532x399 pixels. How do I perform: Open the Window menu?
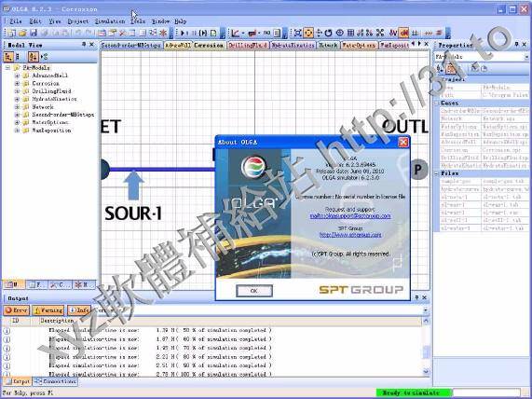[x=160, y=21]
